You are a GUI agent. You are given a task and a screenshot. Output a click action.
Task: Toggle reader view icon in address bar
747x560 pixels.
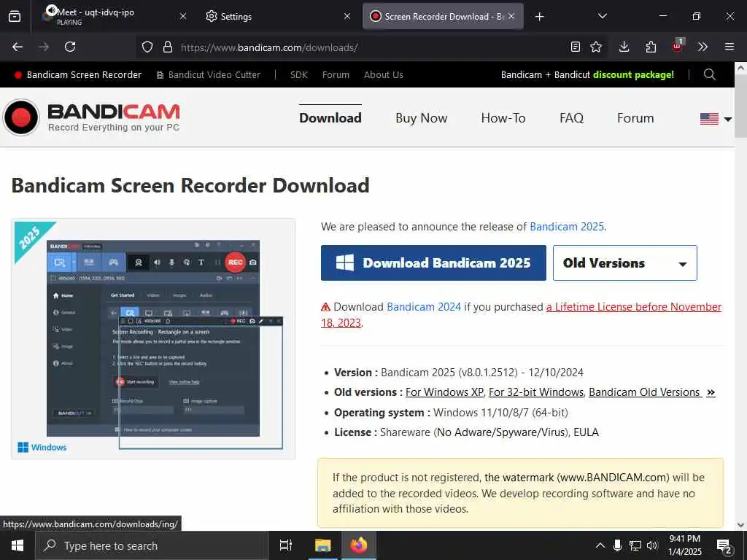[x=576, y=47]
